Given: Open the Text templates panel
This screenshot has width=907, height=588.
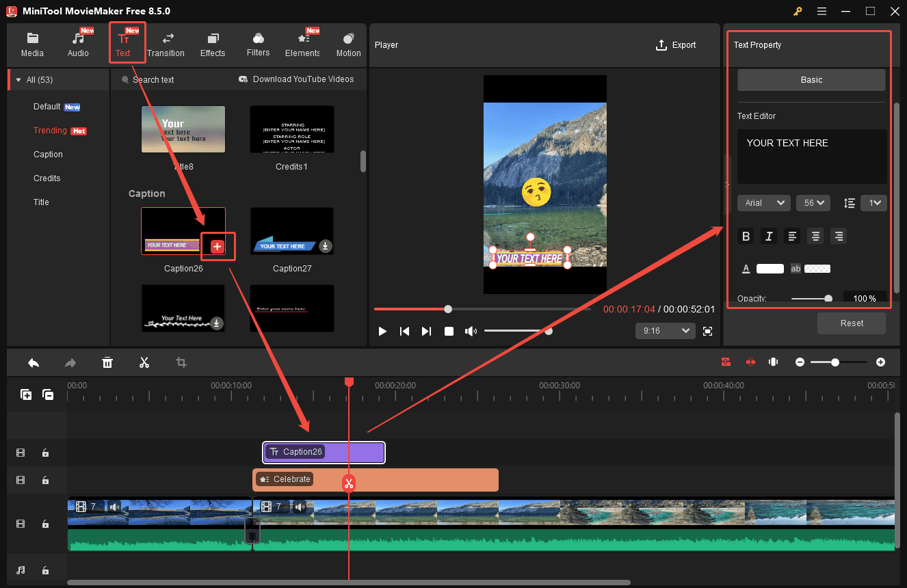Looking at the screenshot, I should pos(127,42).
